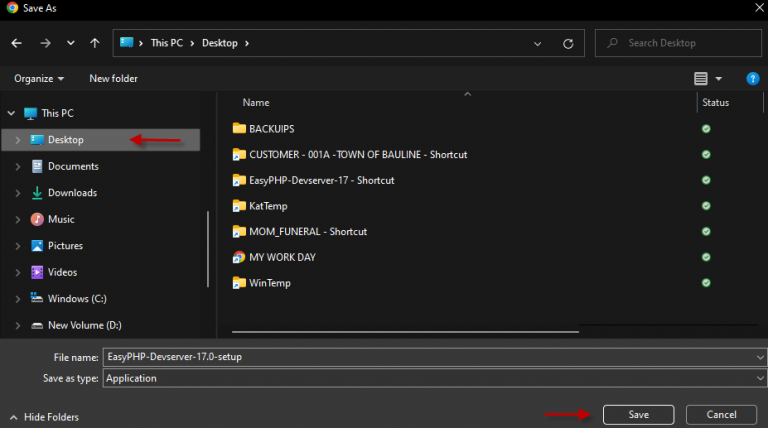The width and height of the screenshot is (768, 428).
Task: Expand the Pictures tree node
Action: 18,246
